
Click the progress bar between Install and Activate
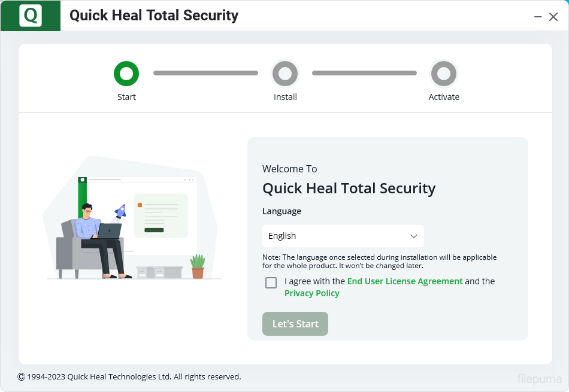364,73
